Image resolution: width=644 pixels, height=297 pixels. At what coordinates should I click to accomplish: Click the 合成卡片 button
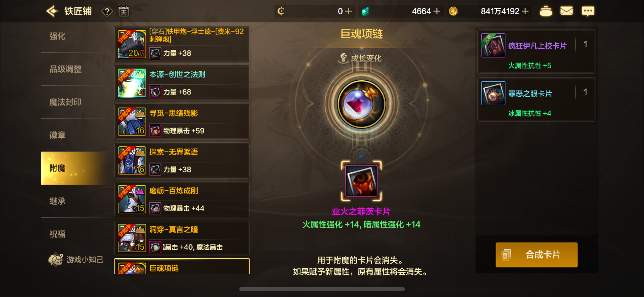(x=536, y=255)
